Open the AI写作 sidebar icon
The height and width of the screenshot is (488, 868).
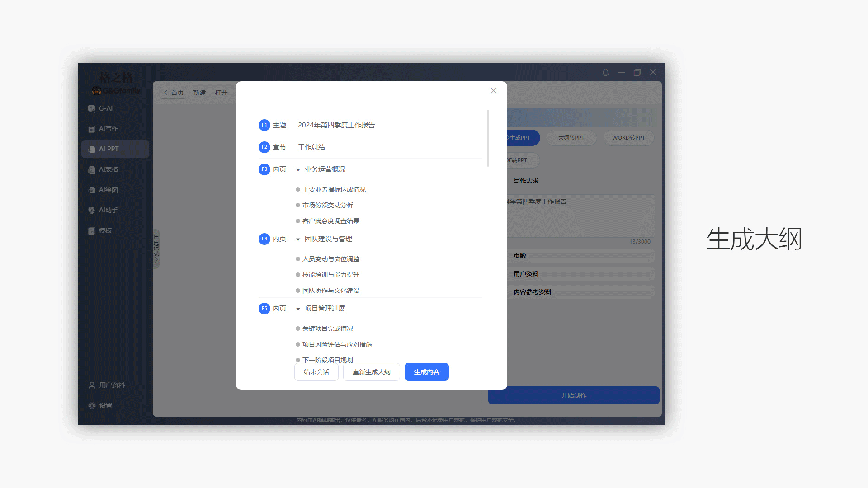coord(91,129)
